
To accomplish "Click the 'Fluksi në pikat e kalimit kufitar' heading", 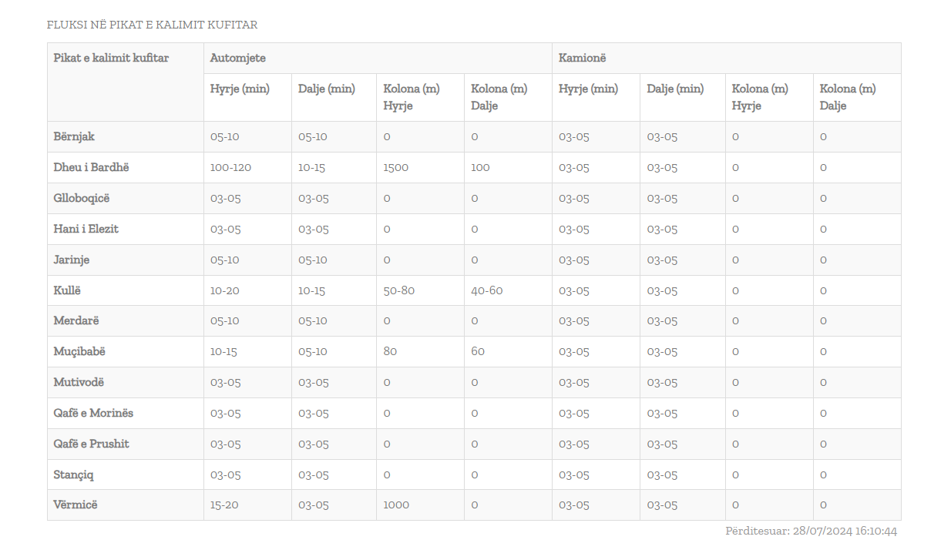I will point(152,25).
